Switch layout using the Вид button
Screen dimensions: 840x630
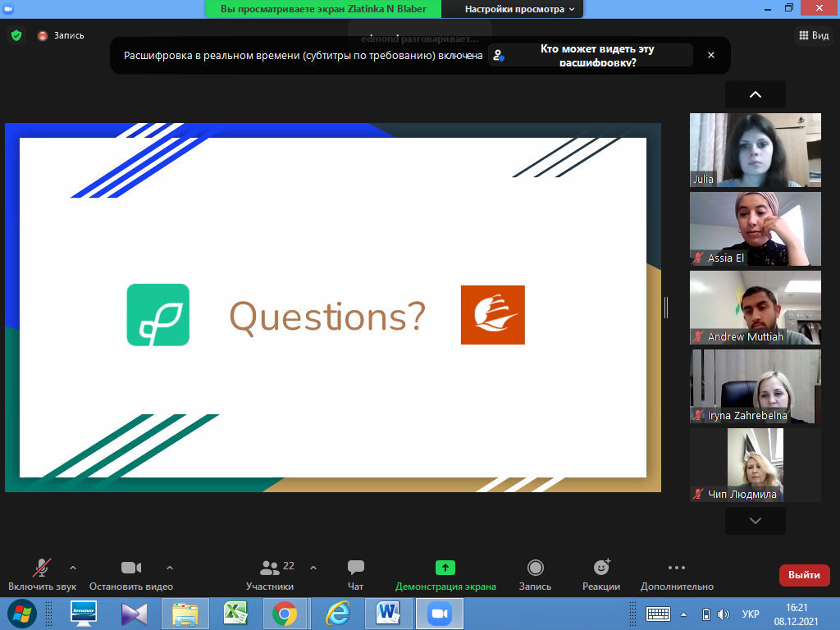(814, 35)
